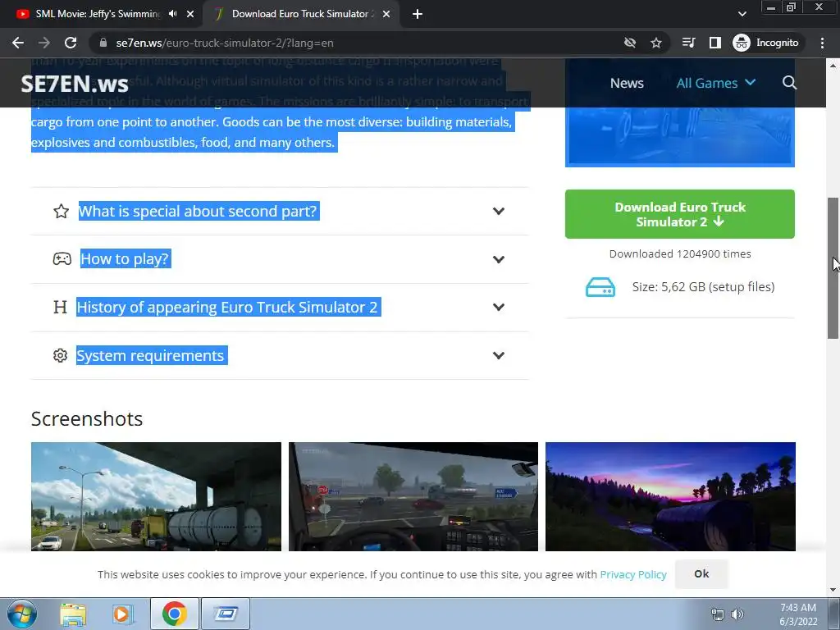840x630 pixels.
Task: Open the tab search dropdown arrow
Action: [742, 14]
